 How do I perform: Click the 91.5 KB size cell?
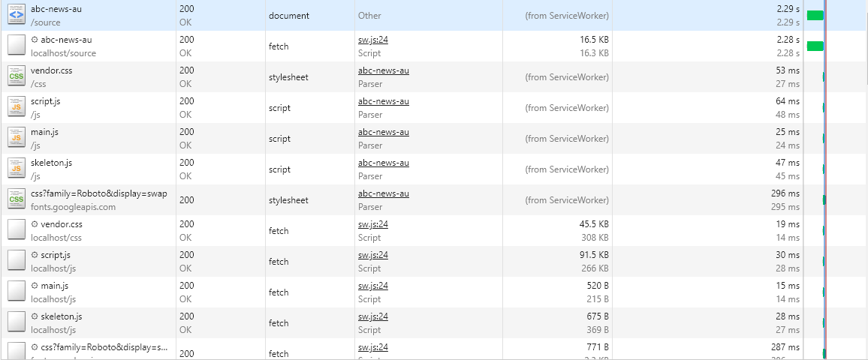(593, 255)
